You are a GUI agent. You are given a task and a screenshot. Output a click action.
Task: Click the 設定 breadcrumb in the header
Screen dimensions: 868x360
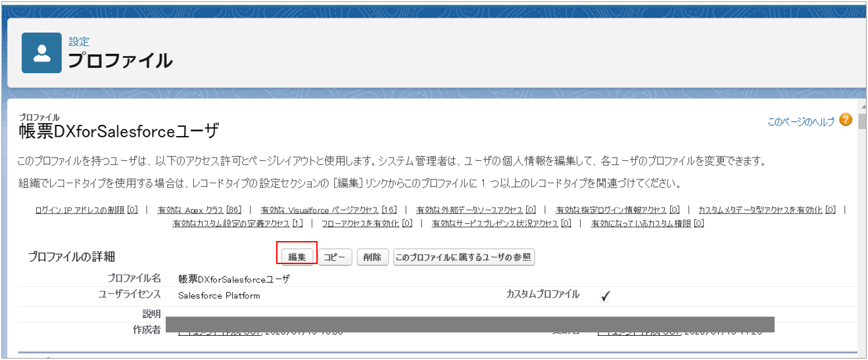coord(79,42)
